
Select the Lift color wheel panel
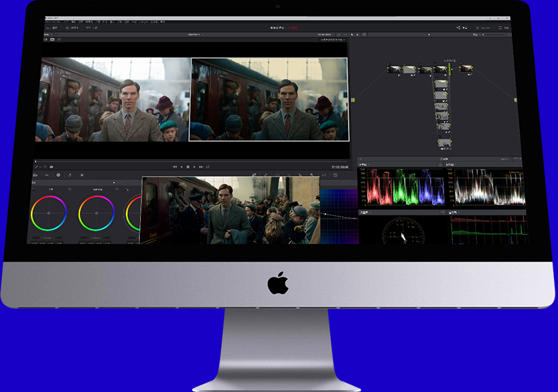[50, 214]
